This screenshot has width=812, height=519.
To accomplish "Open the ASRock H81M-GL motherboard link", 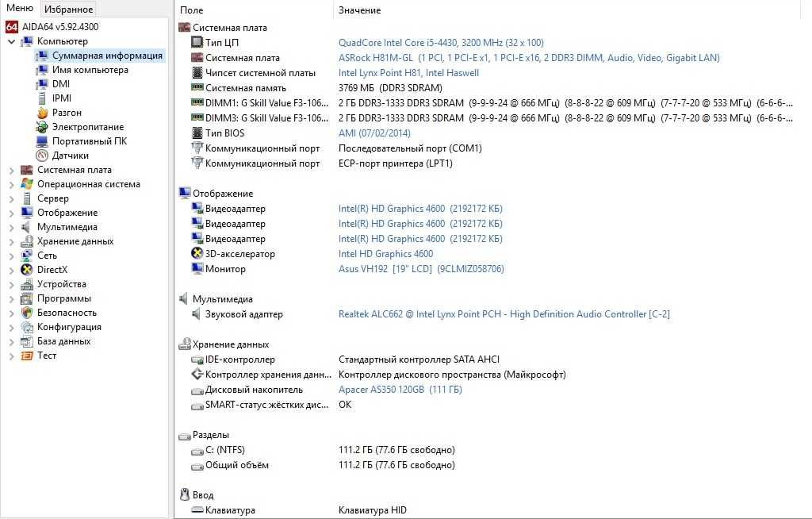I will click(529, 58).
